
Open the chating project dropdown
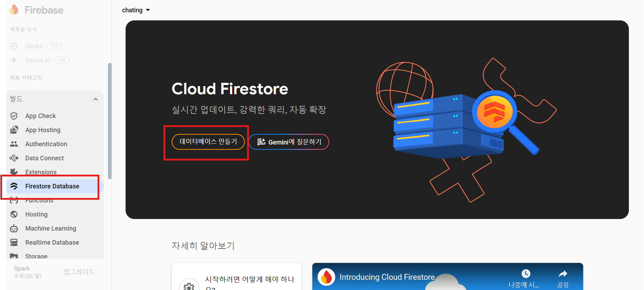[x=136, y=10]
